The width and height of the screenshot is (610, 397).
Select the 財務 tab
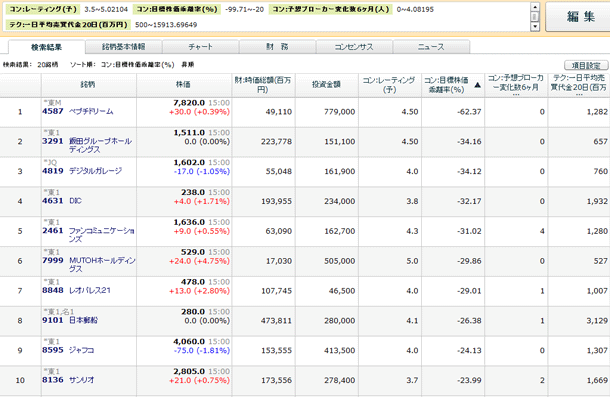tap(277, 47)
